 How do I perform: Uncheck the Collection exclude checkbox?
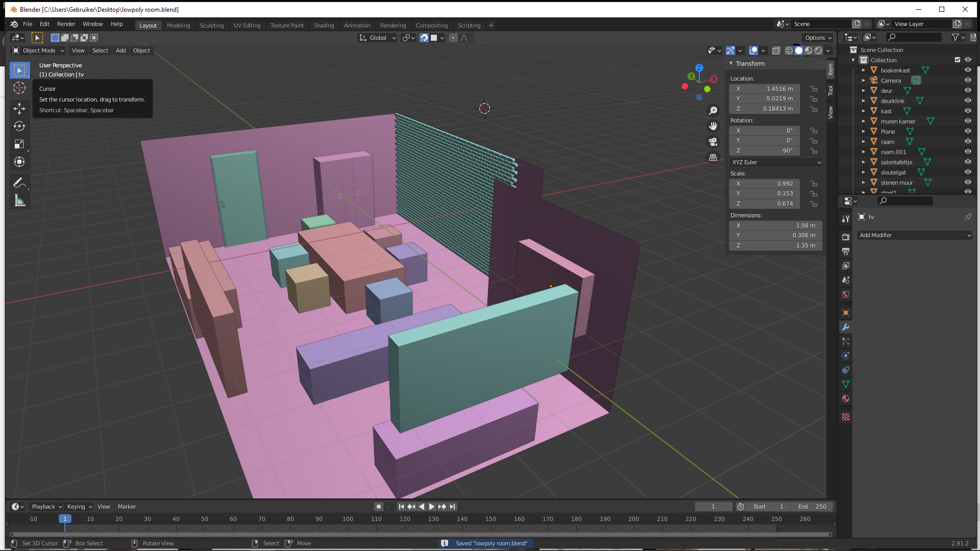[958, 60]
